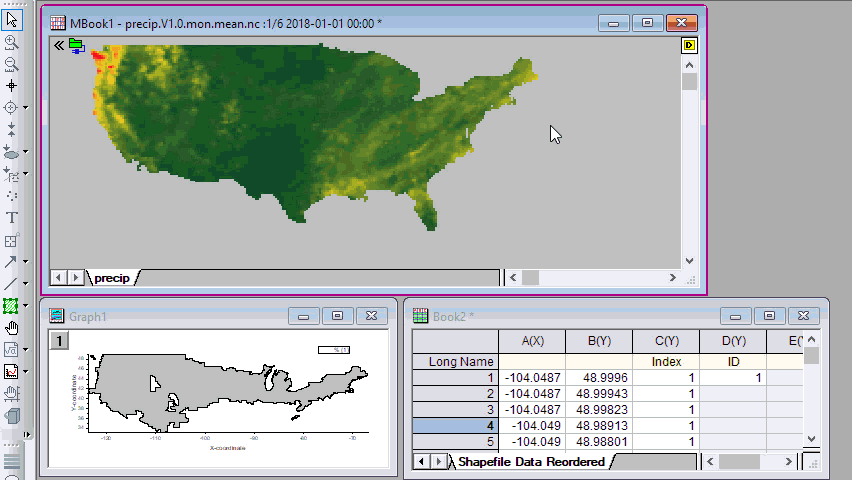The height and width of the screenshot is (480, 852).
Task: Open the Data Reader tool dropdown arrow
Action: (25, 108)
